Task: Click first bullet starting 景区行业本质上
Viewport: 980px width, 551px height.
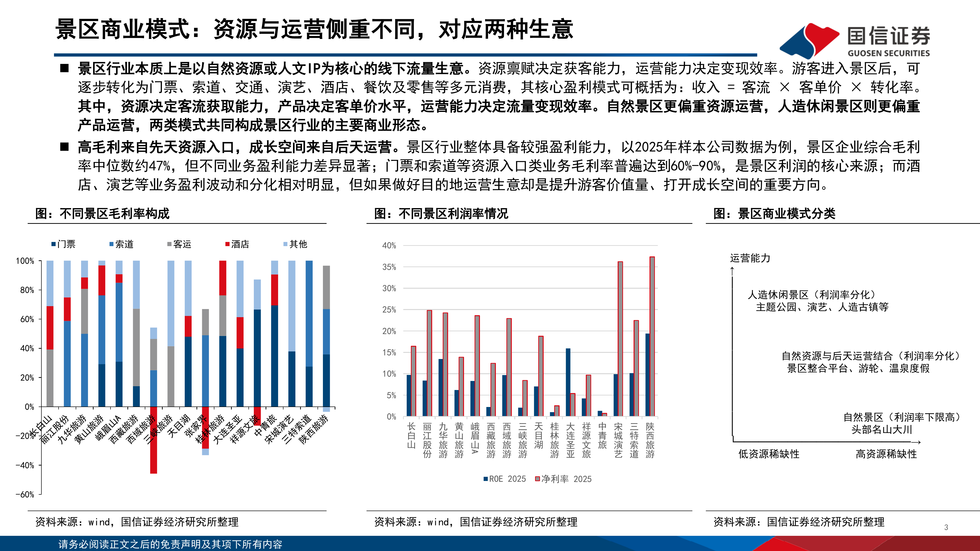Action: point(499,96)
